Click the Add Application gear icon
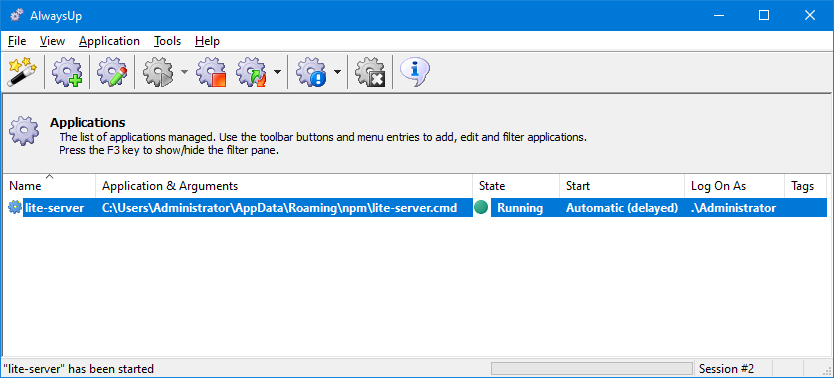The width and height of the screenshot is (834, 378). point(67,72)
